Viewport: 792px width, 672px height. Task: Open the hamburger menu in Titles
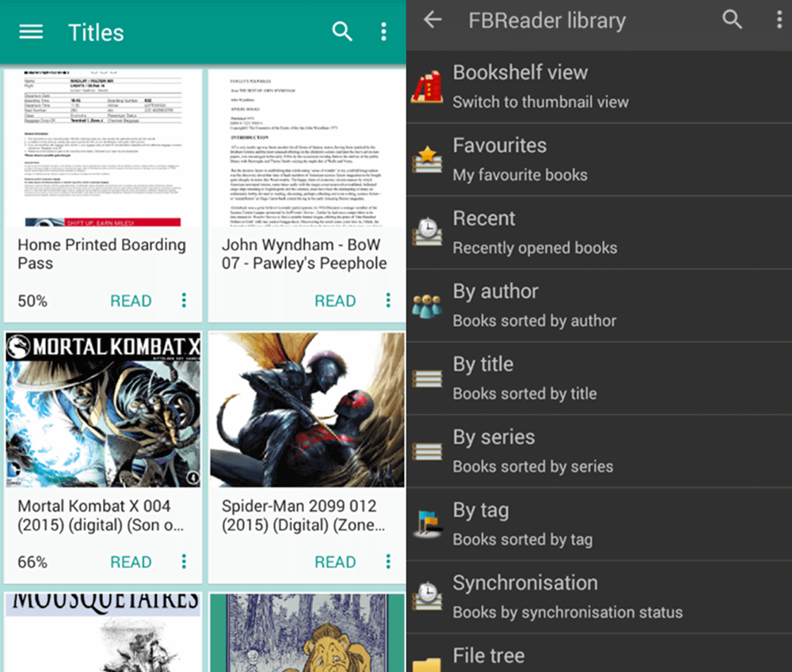[31, 32]
